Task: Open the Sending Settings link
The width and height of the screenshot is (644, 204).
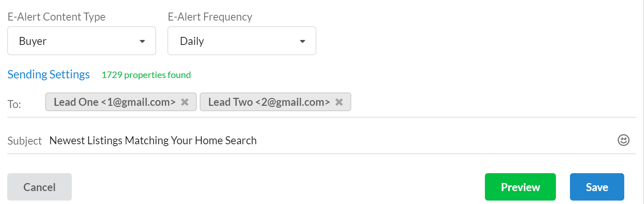Action: [x=49, y=74]
